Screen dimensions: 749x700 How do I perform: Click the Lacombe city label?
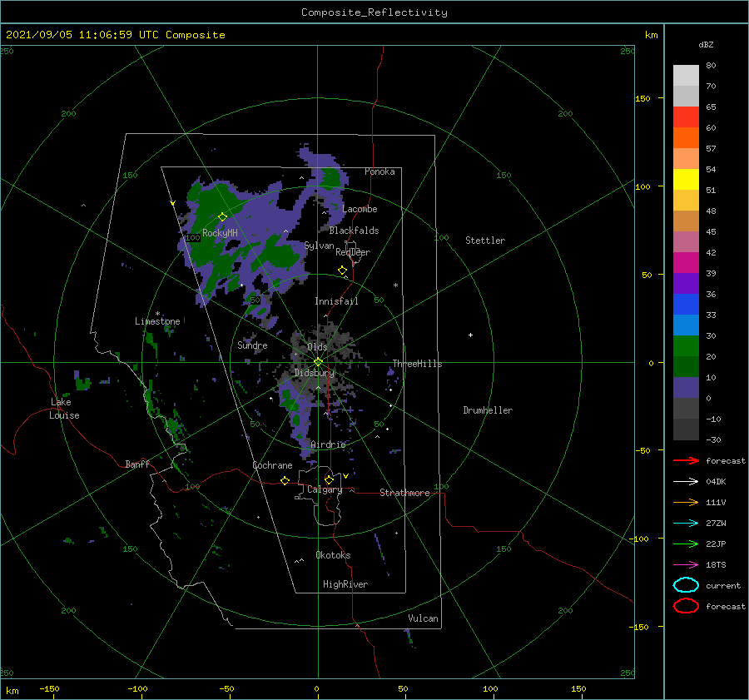[x=360, y=209]
